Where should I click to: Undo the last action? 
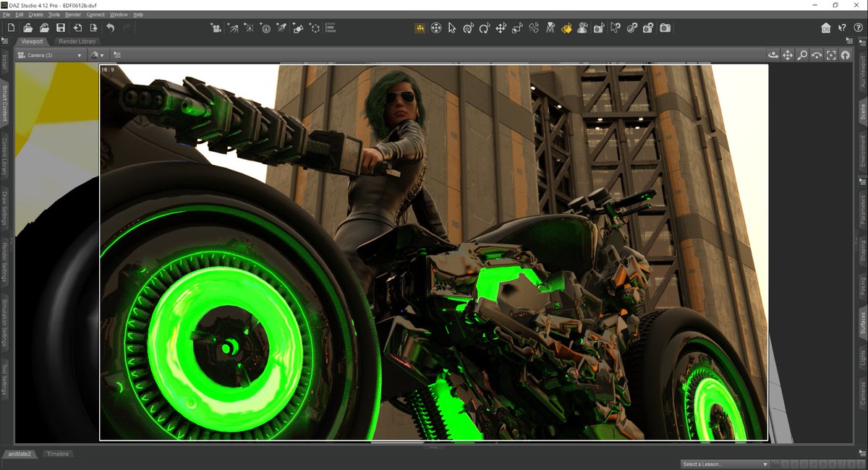coord(111,27)
